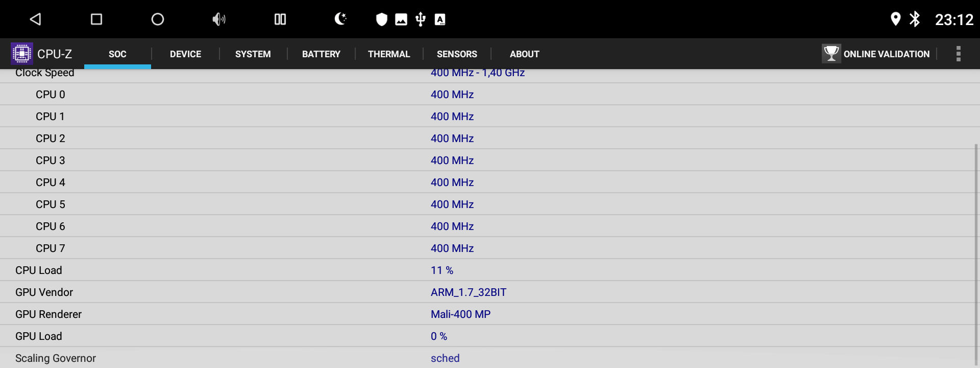Click the ARM_1.7_32BIT value
This screenshot has height=368, width=980.
pyautogui.click(x=469, y=292)
